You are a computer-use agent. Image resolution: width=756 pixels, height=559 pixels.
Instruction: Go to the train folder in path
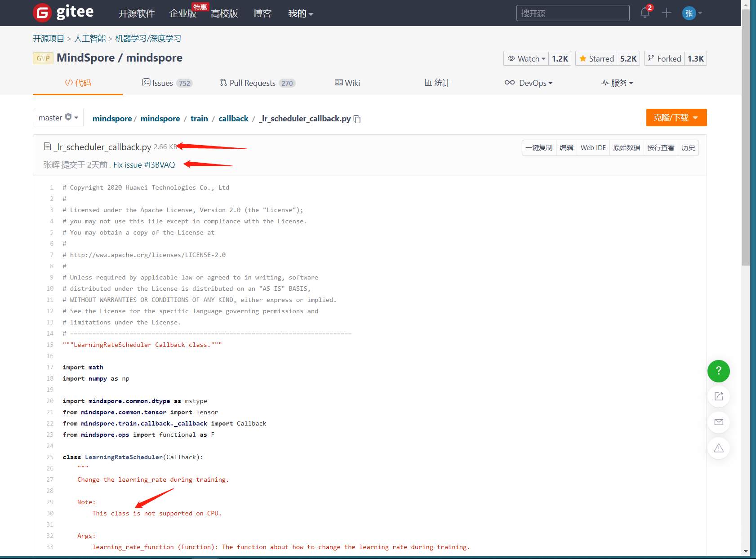point(199,119)
